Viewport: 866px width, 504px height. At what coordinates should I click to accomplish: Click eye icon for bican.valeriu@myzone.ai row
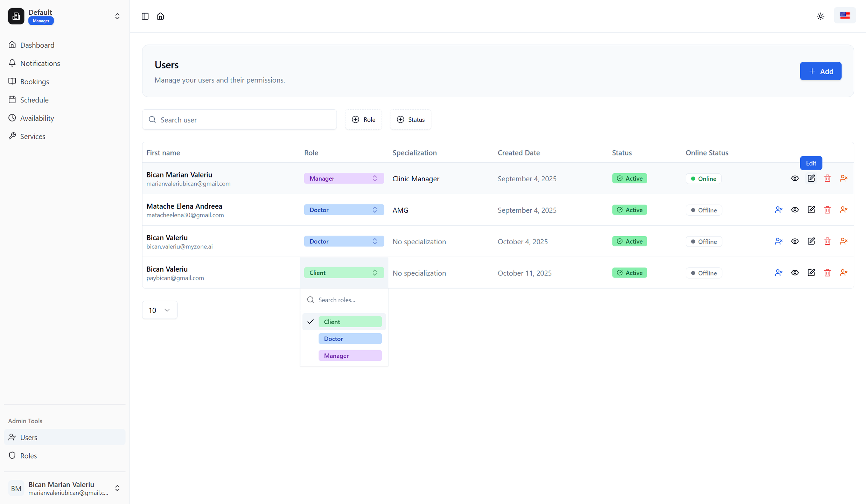tap(795, 241)
